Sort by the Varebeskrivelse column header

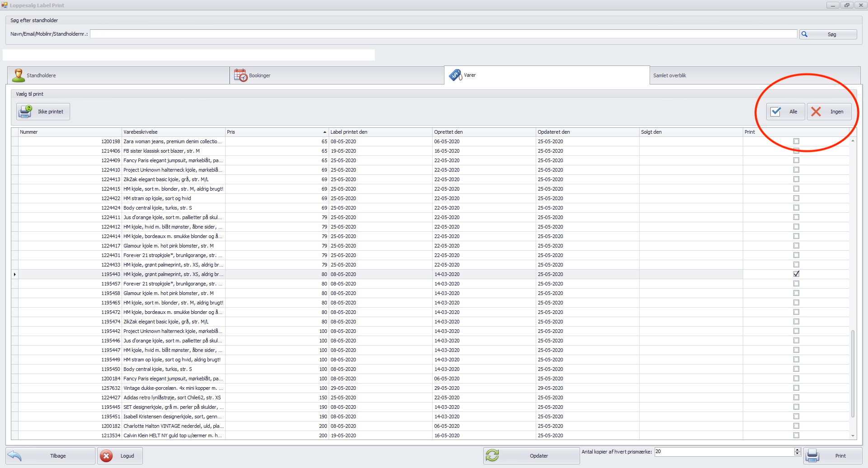[174, 132]
